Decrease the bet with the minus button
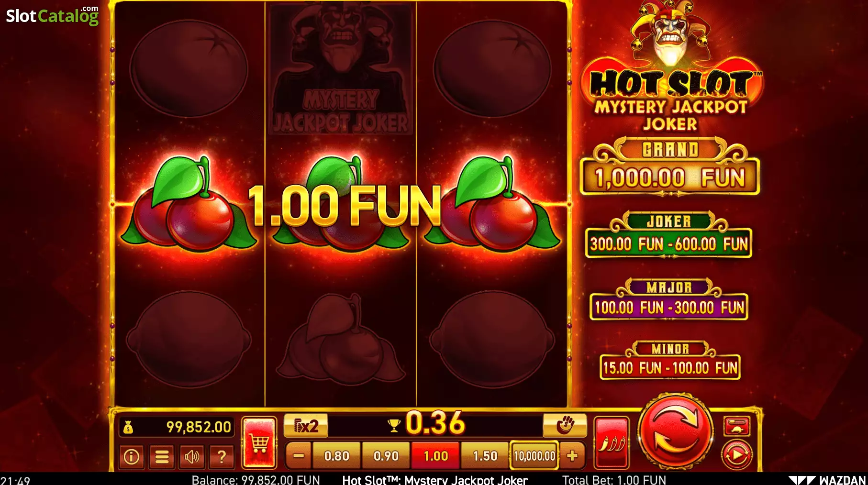 click(x=299, y=456)
